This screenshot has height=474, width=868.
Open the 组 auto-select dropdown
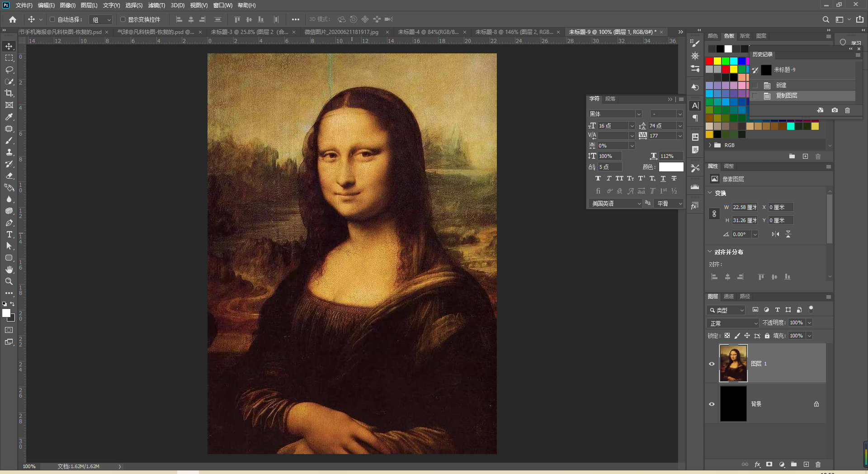[x=100, y=20]
